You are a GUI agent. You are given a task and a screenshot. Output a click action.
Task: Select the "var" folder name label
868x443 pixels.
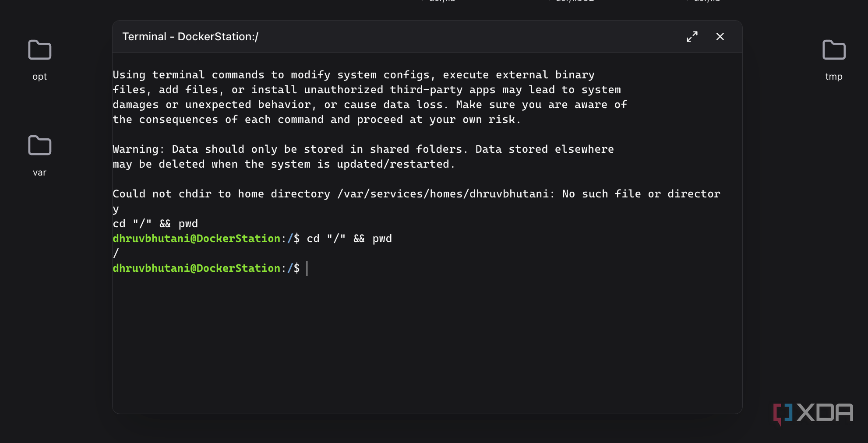[x=39, y=172]
